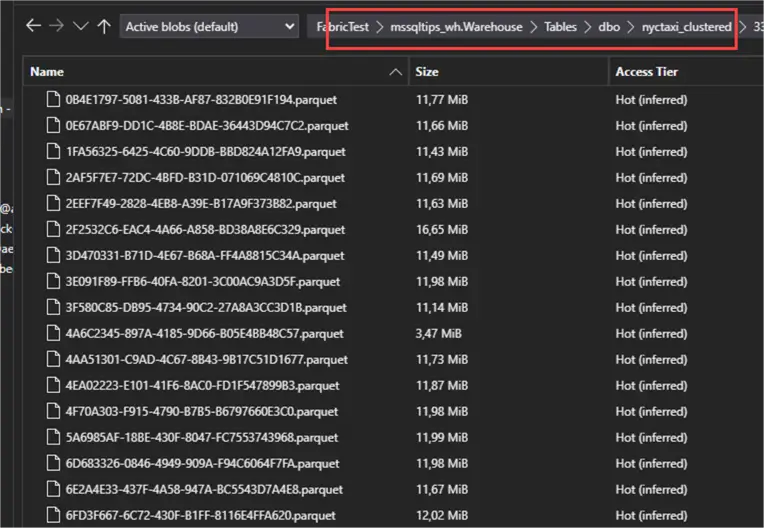Select 0B4E1797-5081-433B-AF87-832B0E91F194.parquet file name
The width and height of the screenshot is (764, 528).
[x=201, y=99]
